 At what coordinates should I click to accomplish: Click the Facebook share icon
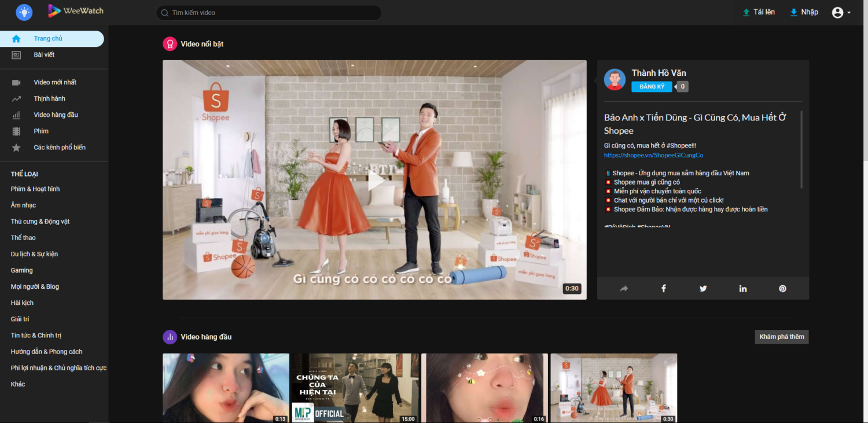click(663, 288)
